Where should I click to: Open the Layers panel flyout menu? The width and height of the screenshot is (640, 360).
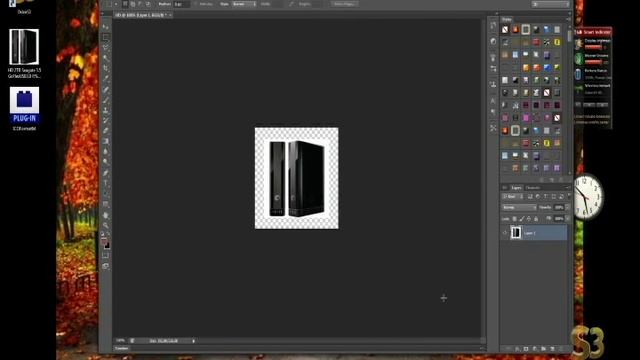[568, 188]
